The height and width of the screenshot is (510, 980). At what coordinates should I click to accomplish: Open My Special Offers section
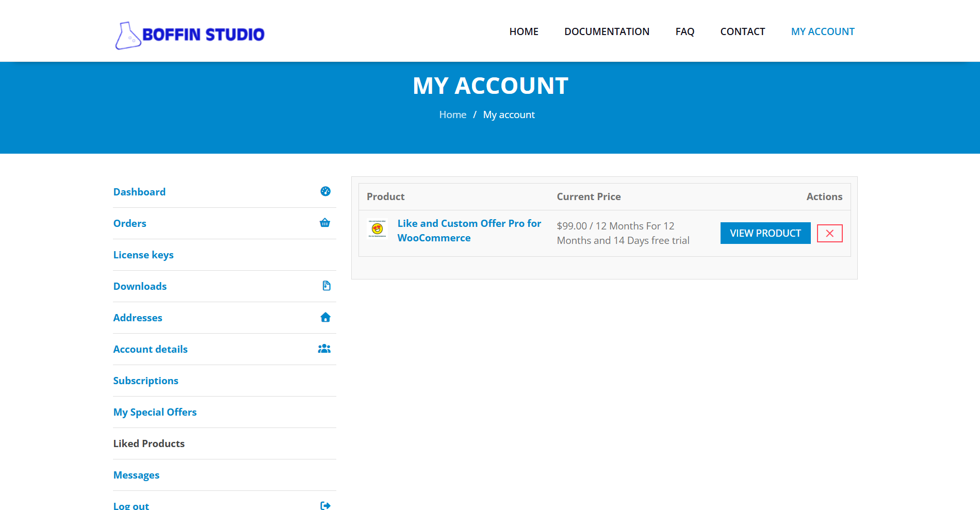point(155,412)
